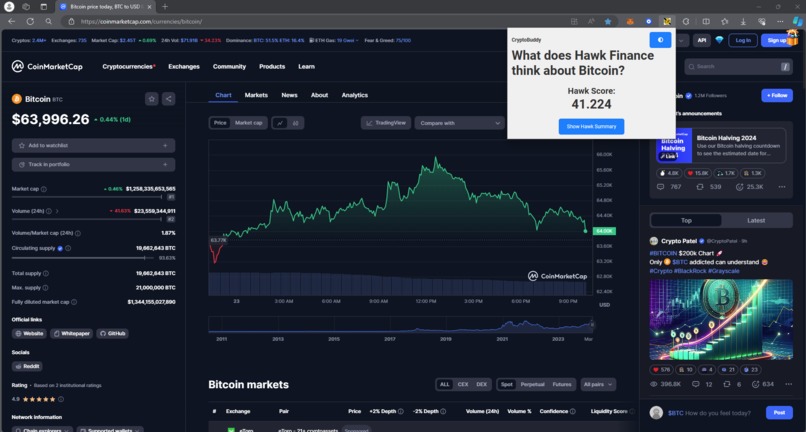The height and width of the screenshot is (432, 806).
Task: Click browser refresh button
Action: pyautogui.click(x=30, y=21)
